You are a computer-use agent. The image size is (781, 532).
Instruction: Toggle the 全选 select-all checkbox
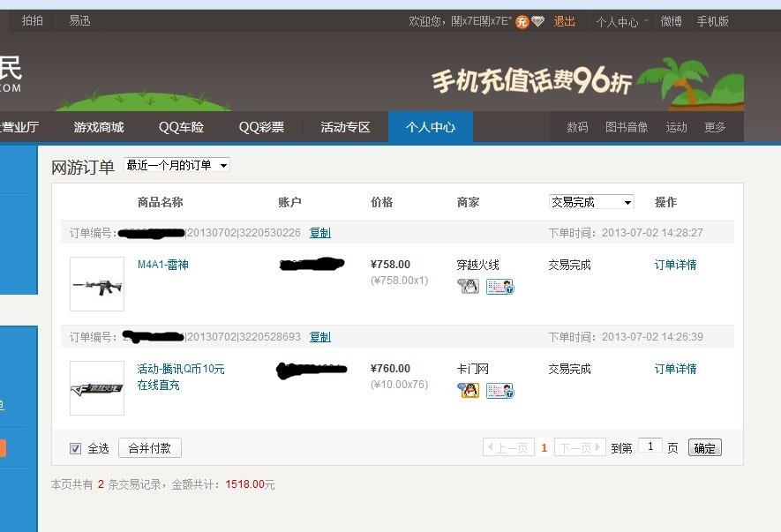pos(76,448)
